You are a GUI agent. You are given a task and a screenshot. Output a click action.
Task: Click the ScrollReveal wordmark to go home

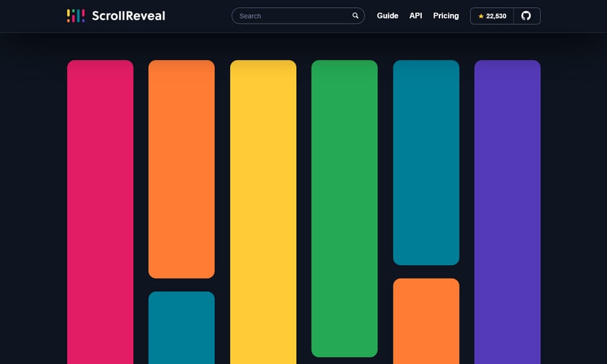click(x=128, y=16)
